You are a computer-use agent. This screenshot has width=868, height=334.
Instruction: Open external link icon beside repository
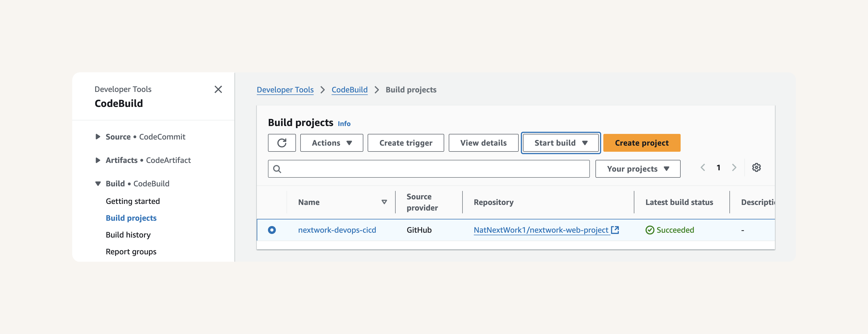coord(615,230)
